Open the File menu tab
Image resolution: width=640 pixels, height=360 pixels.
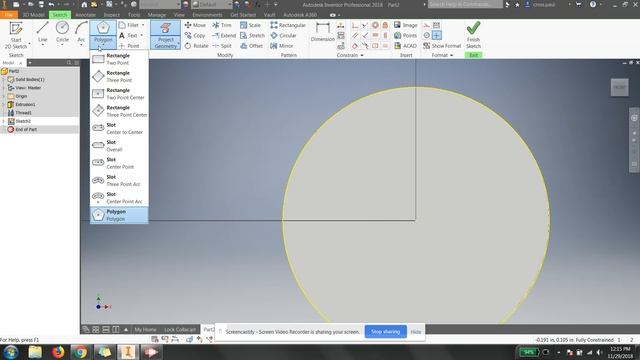(9, 15)
